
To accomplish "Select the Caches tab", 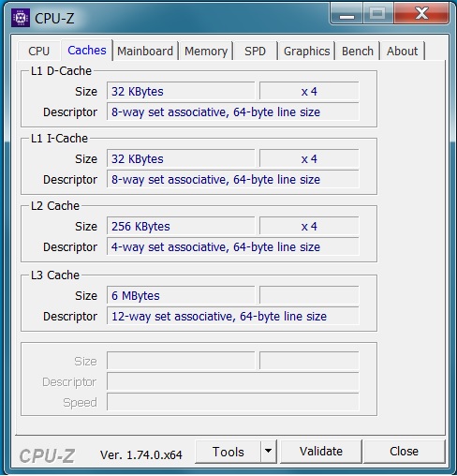I will pyautogui.click(x=87, y=50).
